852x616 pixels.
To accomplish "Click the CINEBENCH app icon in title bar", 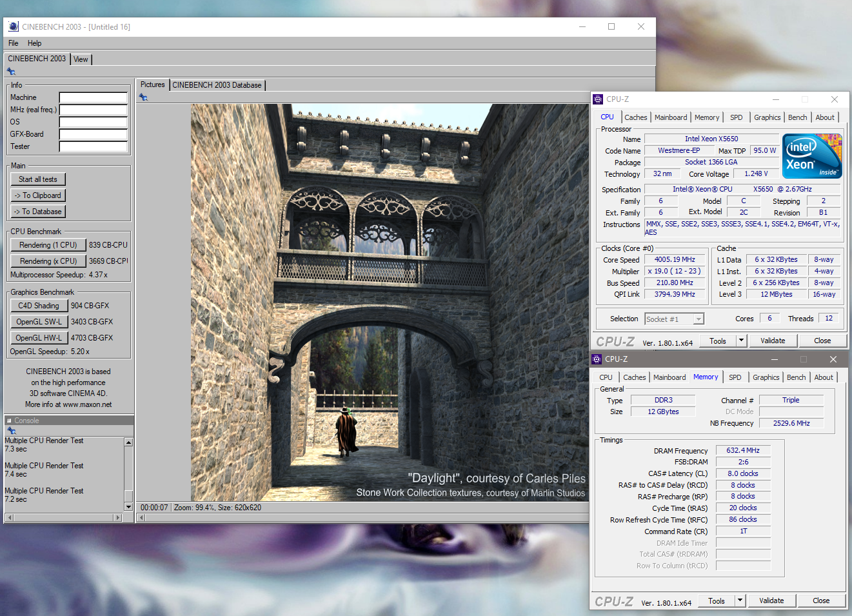I will click(x=14, y=26).
